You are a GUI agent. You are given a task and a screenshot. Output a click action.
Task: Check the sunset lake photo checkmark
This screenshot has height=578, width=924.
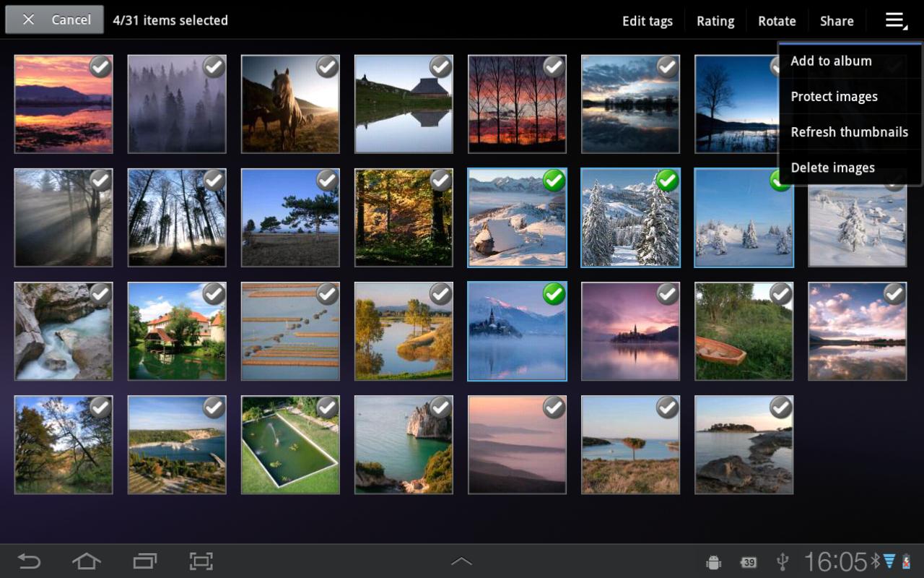pyautogui.click(x=100, y=67)
